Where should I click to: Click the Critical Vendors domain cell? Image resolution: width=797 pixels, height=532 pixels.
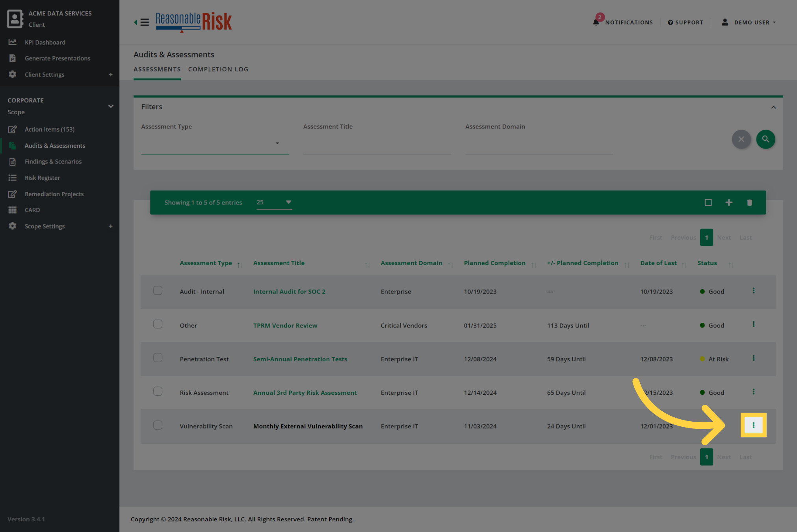(x=404, y=326)
